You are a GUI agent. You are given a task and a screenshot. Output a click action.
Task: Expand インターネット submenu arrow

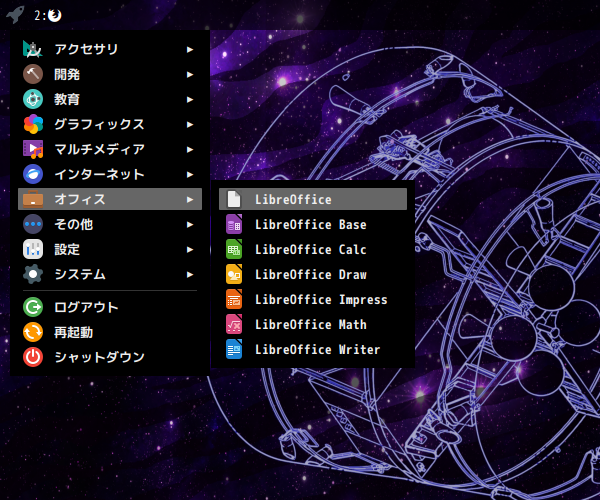pos(190,174)
